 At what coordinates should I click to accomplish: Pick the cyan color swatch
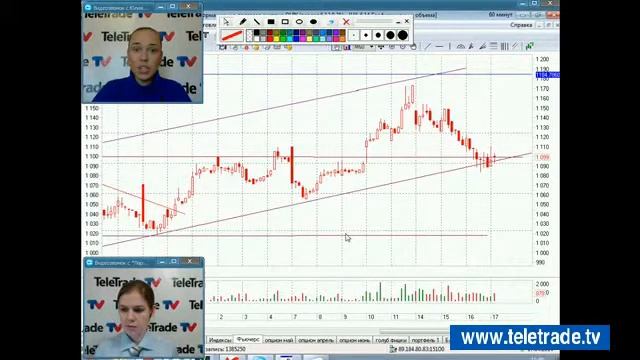click(x=290, y=39)
